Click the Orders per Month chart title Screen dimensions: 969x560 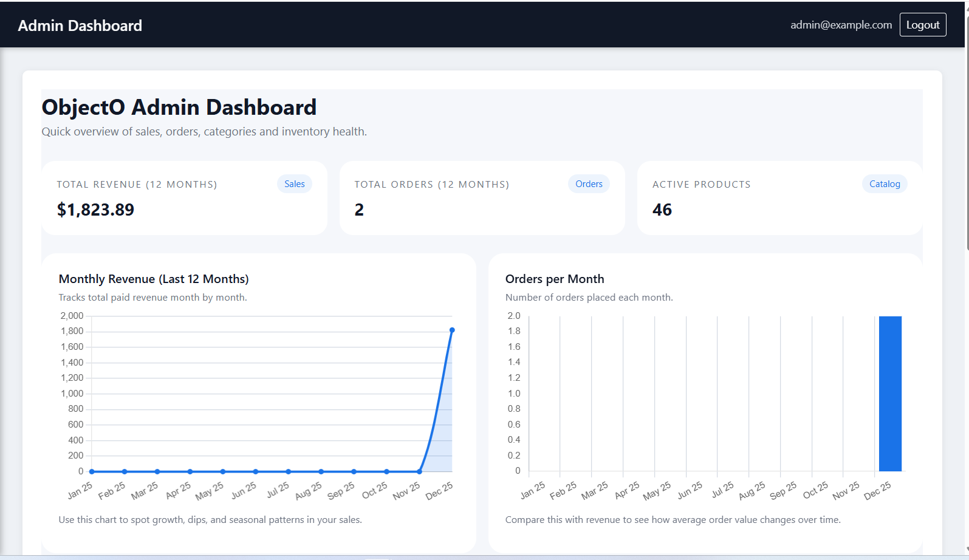[554, 279]
